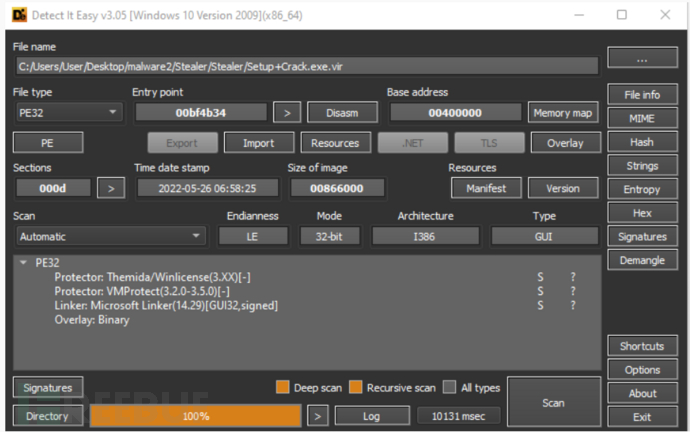Open the Manifest resource
690x432 pixels.
[486, 188]
